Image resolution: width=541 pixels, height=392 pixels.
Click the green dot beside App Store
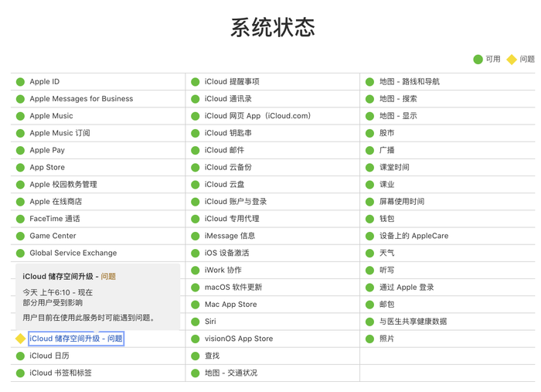(x=20, y=167)
